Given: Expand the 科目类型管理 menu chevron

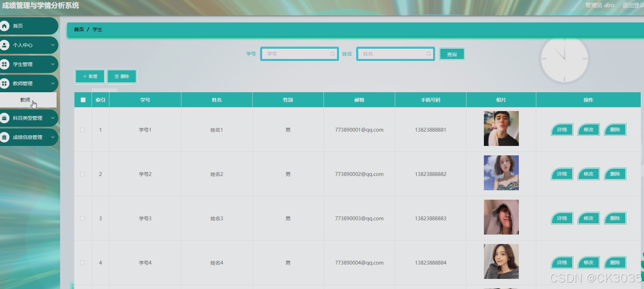Looking at the screenshot, I should [53, 118].
